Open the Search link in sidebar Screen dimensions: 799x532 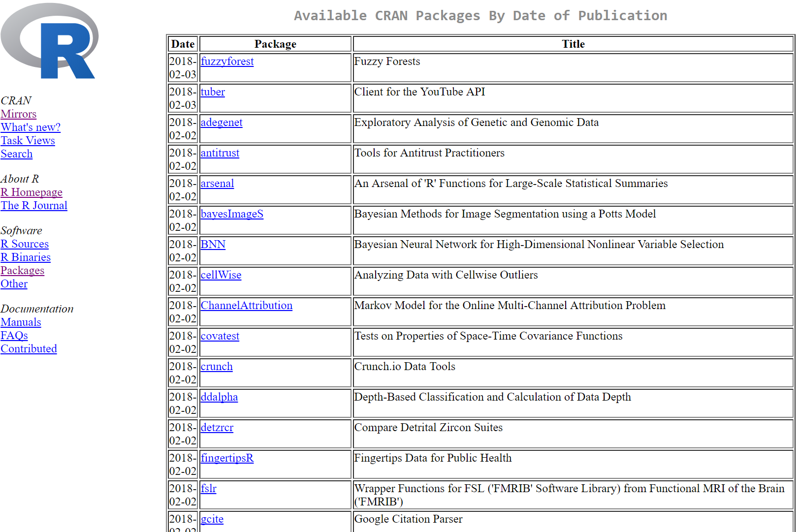[x=16, y=154]
